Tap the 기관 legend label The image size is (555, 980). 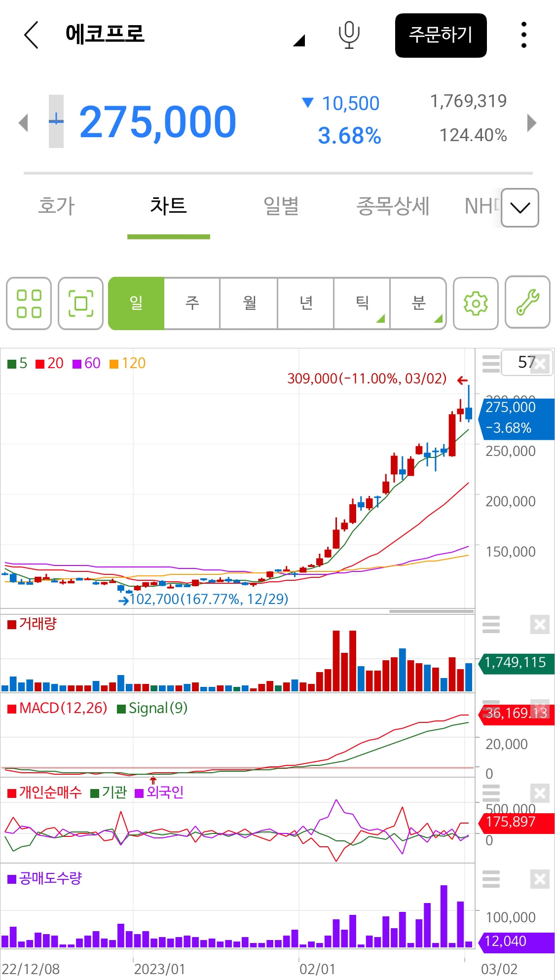(109, 792)
